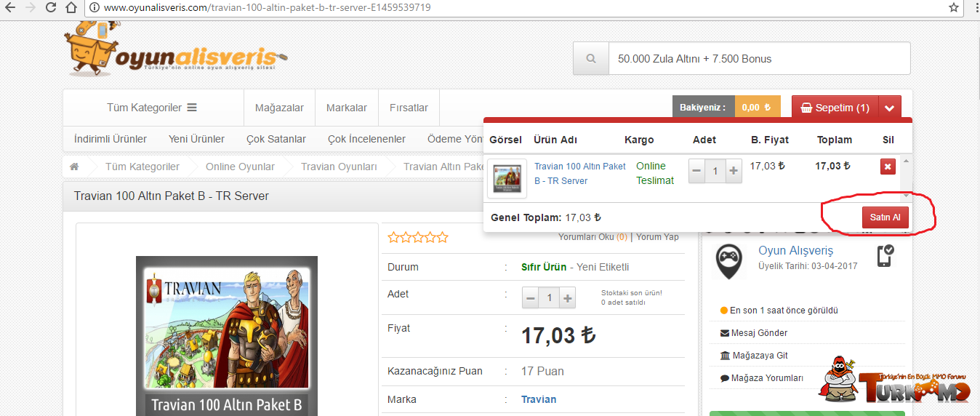The width and height of the screenshot is (980, 416).
Task: Click the seller gamepad pin avatar
Action: coord(729,261)
